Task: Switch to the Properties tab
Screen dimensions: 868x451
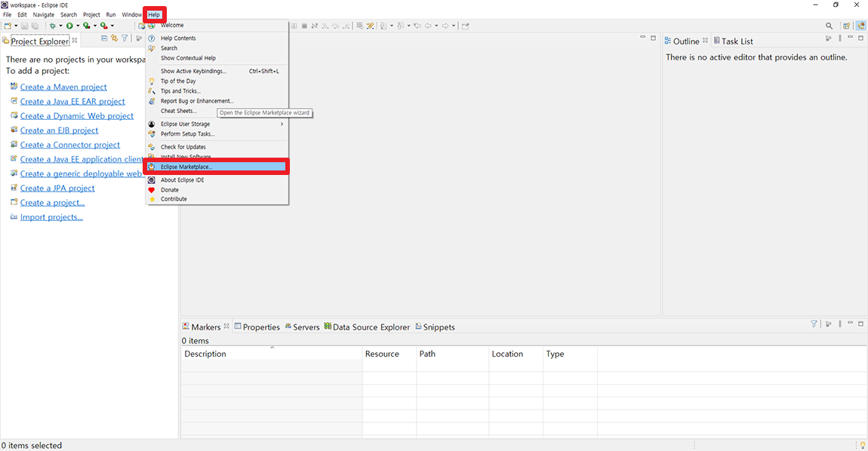Action: coord(257,327)
